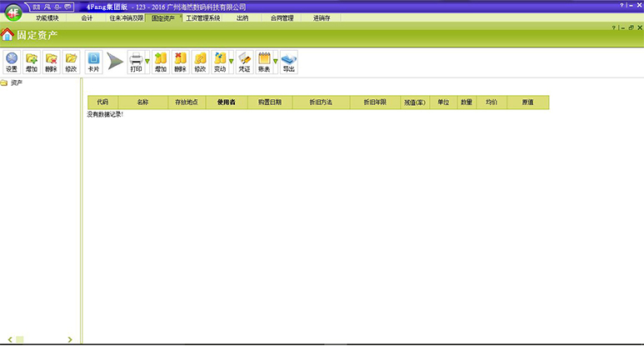Viewport: 644px width, 346px height.
Task: Expand the 账表 reports dropdown arrow
Action: tap(275, 62)
